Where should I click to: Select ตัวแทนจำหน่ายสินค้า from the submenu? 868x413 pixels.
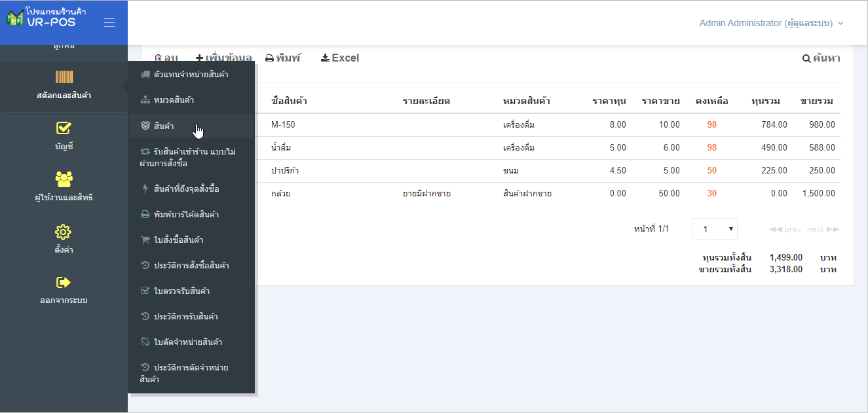[191, 75]
